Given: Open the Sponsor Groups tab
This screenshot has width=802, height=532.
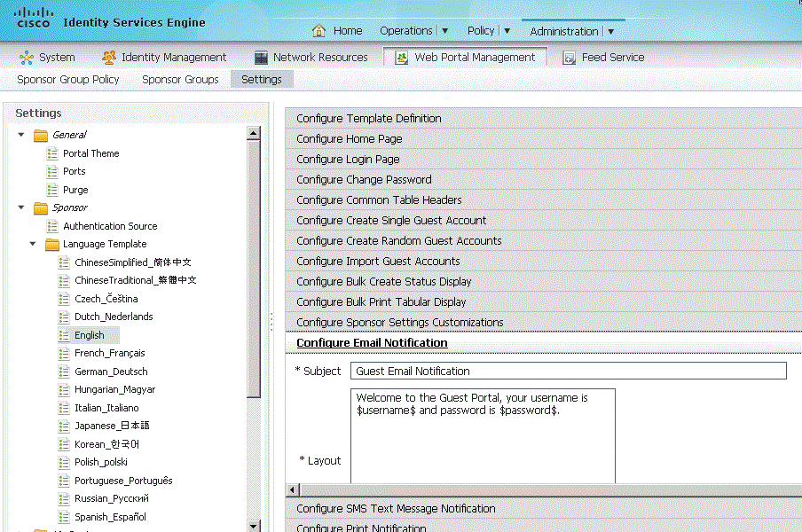Looking at the screenshot, I should pos(181,80).
